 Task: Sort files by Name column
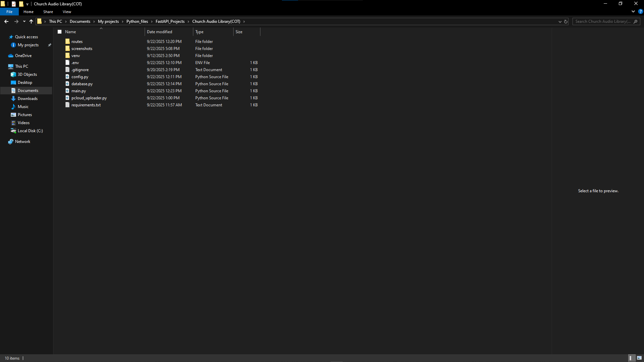click(x=70, y=32)
